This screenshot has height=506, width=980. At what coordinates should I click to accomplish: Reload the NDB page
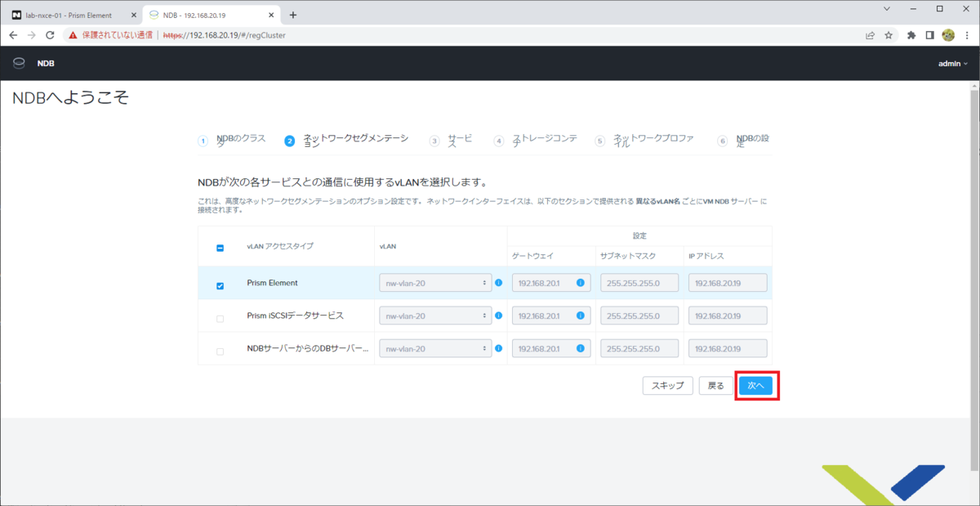pyautogui.click(x=50, y=35)
